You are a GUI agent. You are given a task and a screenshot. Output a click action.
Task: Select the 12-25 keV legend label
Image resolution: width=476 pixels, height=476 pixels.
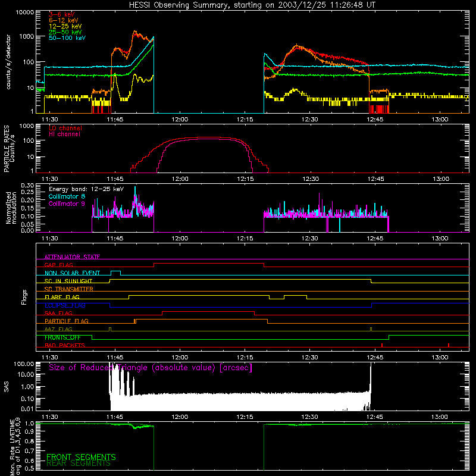pyautogui.click(x=65, y=26)
